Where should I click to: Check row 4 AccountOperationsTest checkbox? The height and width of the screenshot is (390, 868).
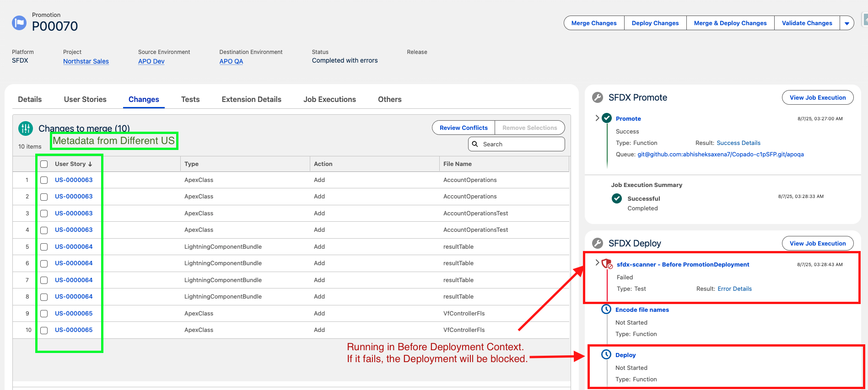pyautogui.click(x=44, y=230)
